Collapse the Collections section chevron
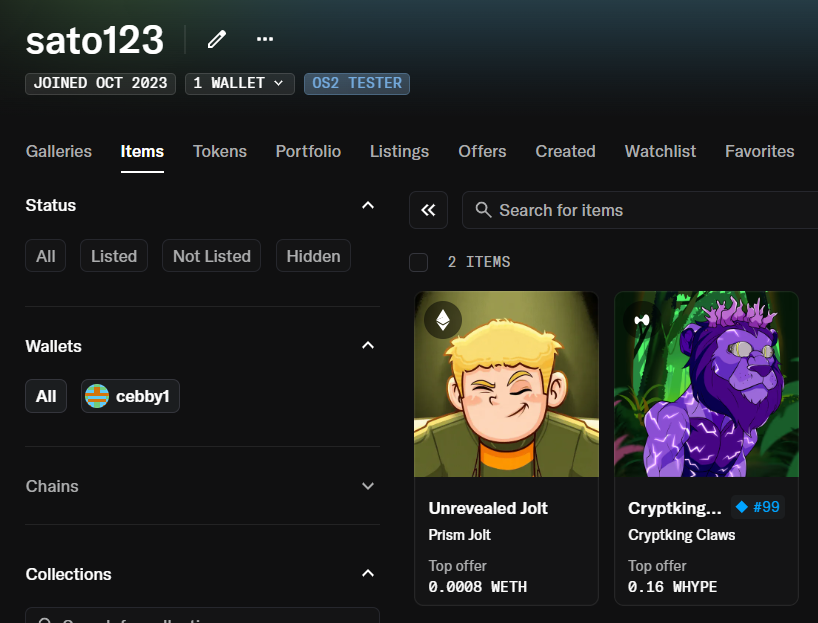Screen dimensions: 818x623 coord(368,573)
